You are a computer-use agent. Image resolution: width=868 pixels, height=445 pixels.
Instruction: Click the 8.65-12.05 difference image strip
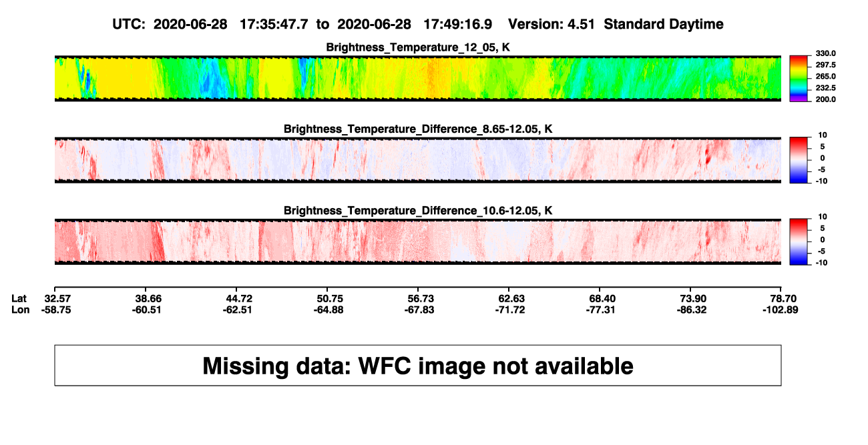(418, 160)
